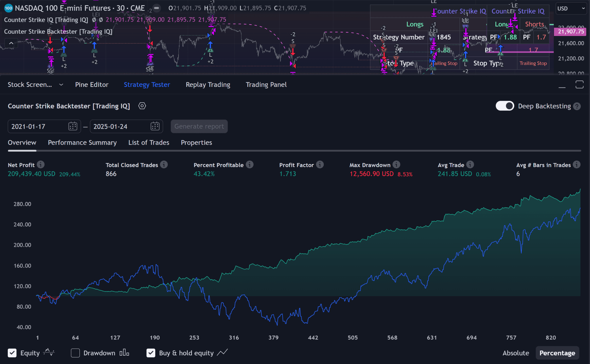Click Net Profit value 209,439.40 USD
Screen dimensions: 590x364
(x=31, y=174)
